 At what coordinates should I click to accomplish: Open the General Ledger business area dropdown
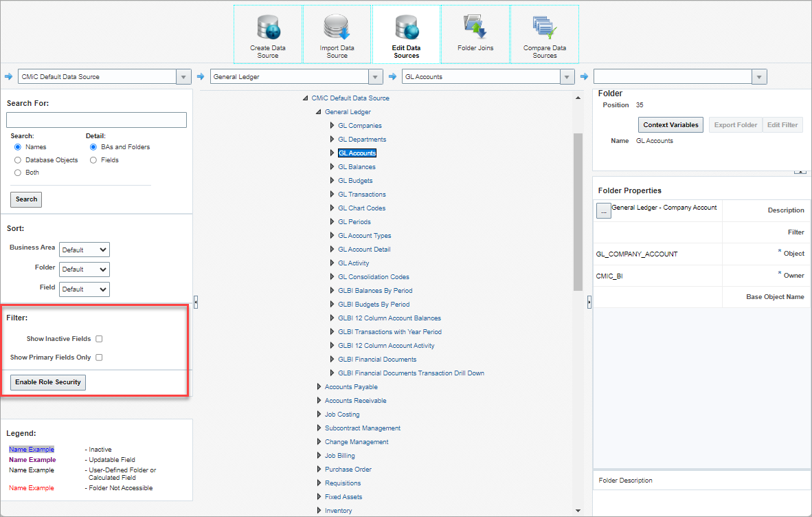coord(376,77)
